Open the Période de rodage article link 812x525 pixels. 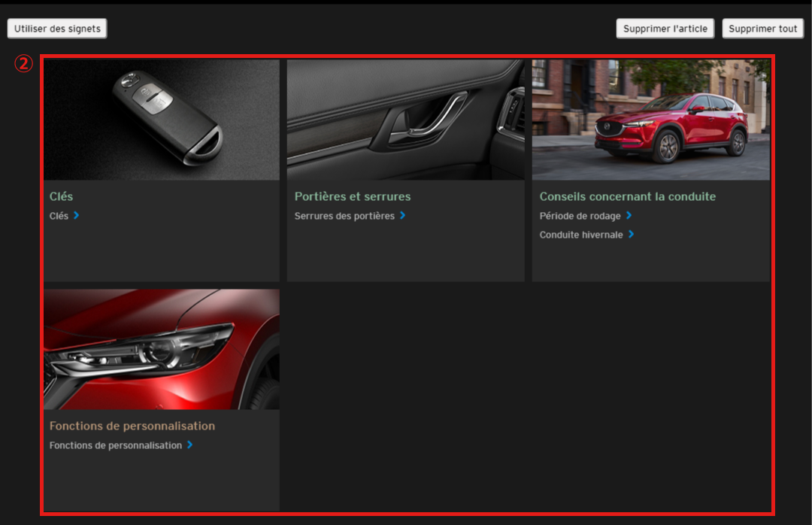[x=580, y=216]
